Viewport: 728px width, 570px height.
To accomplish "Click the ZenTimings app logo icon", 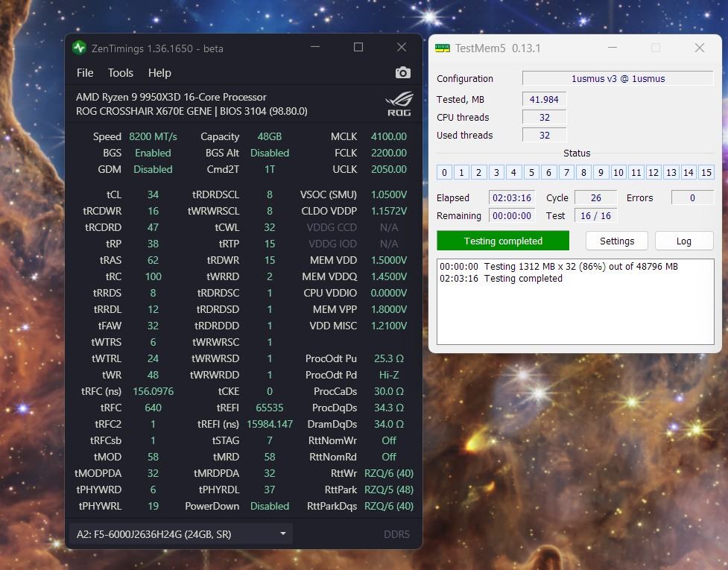I will (80, 48).
